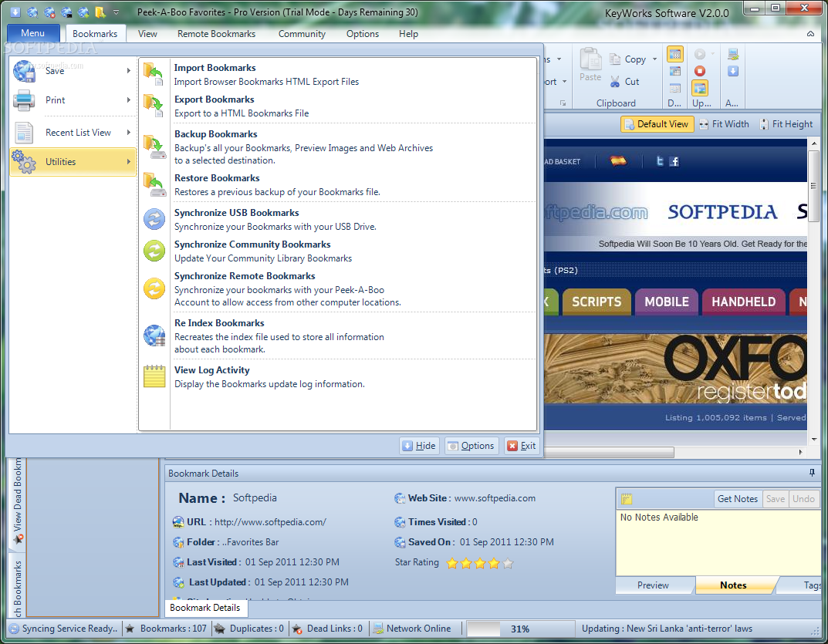Toggle Fit Width preview mode
828x644 pixels.
tap(724, 124)
